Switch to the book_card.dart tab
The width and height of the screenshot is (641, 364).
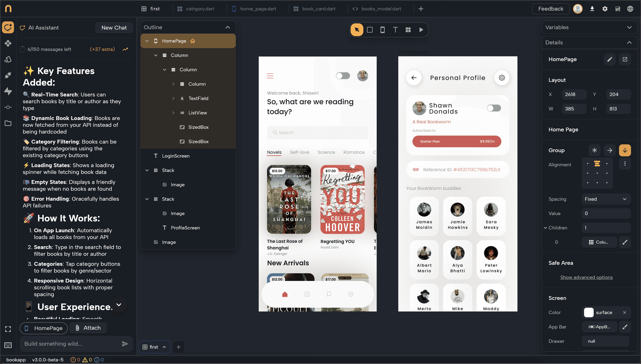pos(319,9)
